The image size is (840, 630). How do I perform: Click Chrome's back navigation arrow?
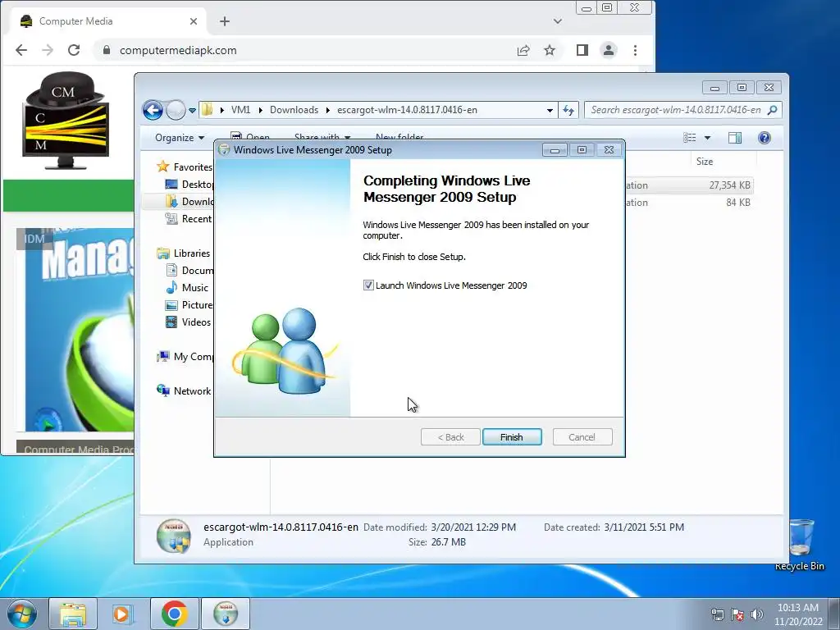click(21, 50)
